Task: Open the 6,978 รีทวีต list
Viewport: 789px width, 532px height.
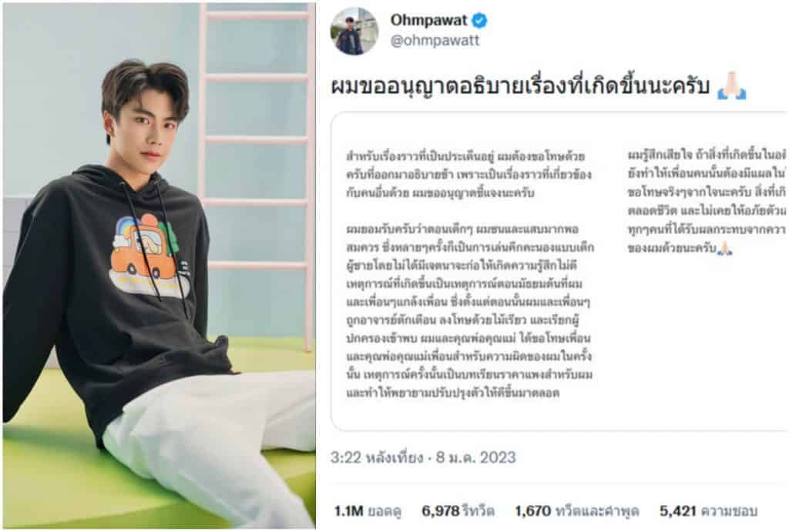Action: [x=458, y=511]
